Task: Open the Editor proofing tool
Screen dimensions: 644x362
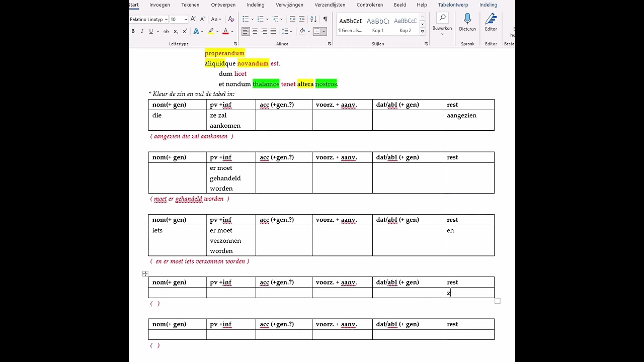Action: (x=491, y=22)
